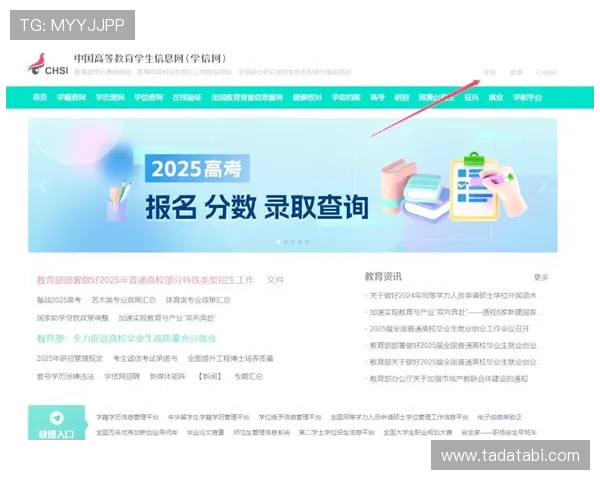Screen dimensions: 600x480
Task: Open the 图像校对 nav item
Action: 307,97
